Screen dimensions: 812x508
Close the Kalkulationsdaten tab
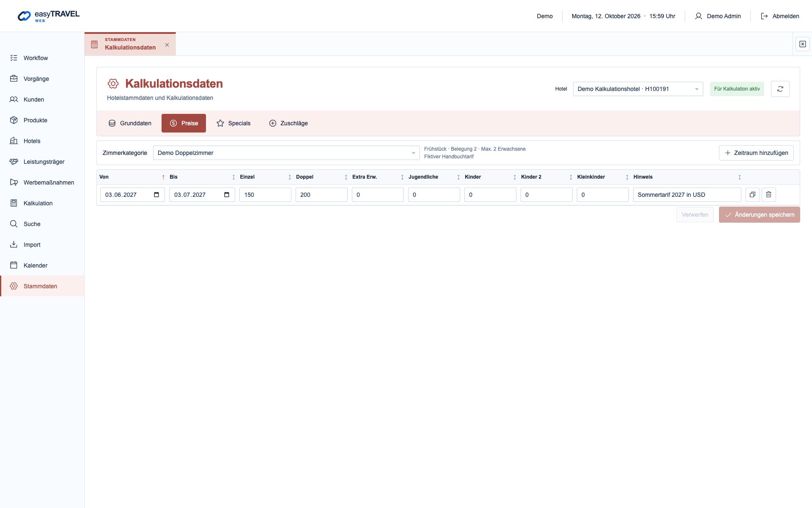click(167, 45)
